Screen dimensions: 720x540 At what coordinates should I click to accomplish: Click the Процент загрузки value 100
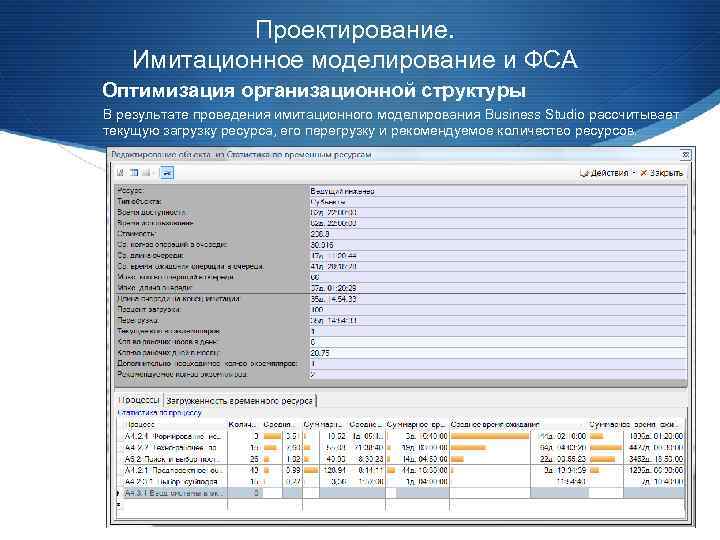498,309
